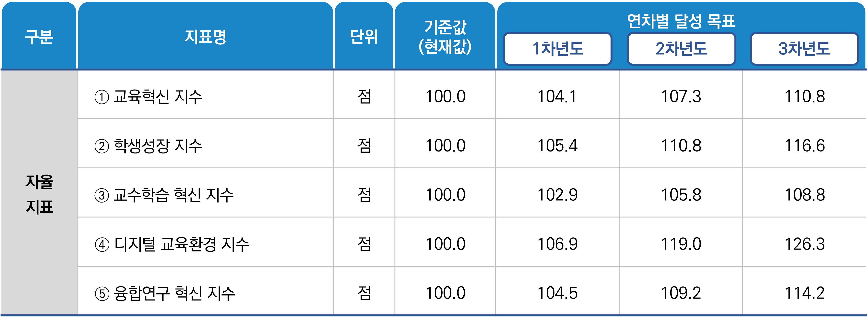Click the 단위 column header
The height and width of the screenshot is (317, 868).
tap(364, 36)
